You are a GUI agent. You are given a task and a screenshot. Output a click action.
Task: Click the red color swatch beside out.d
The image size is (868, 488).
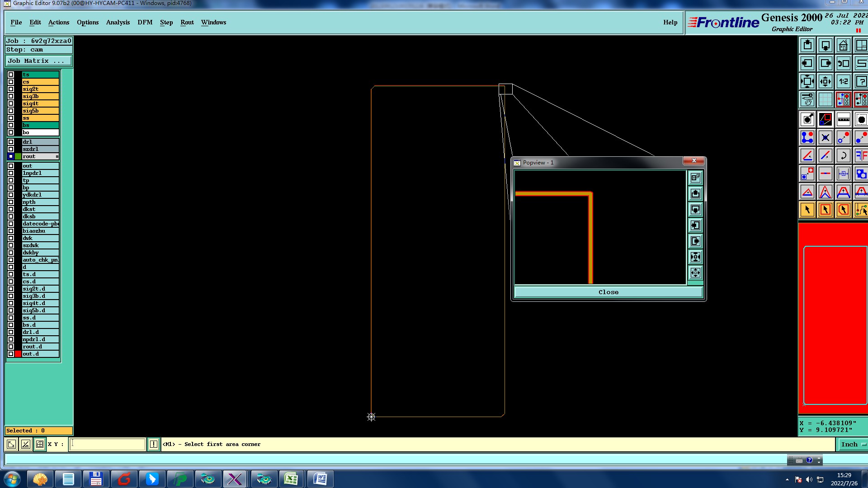pyautogui.click(x=18, y=354)
